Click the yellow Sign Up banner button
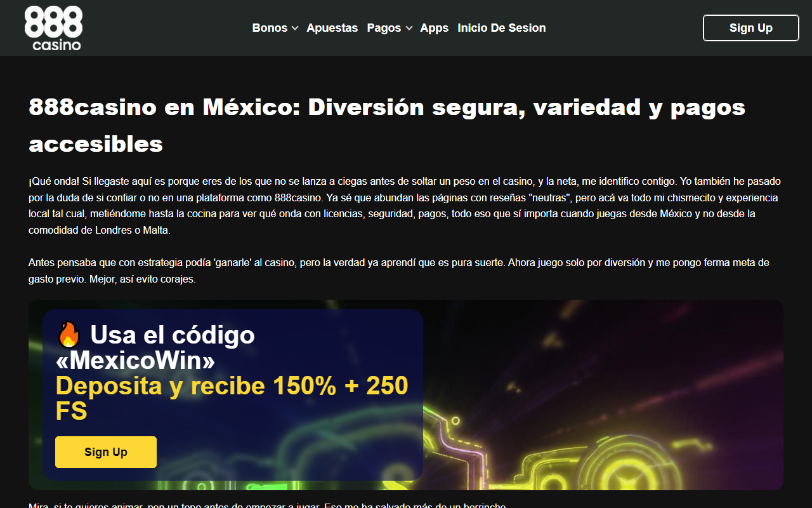812x508 pixels. click(106, 452)
